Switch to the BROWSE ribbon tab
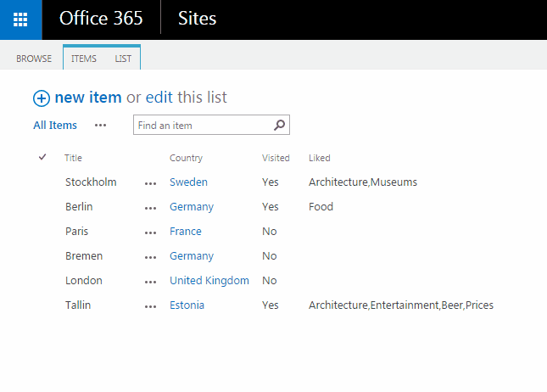This screenshot has height=392, width=547. point(34,59)
